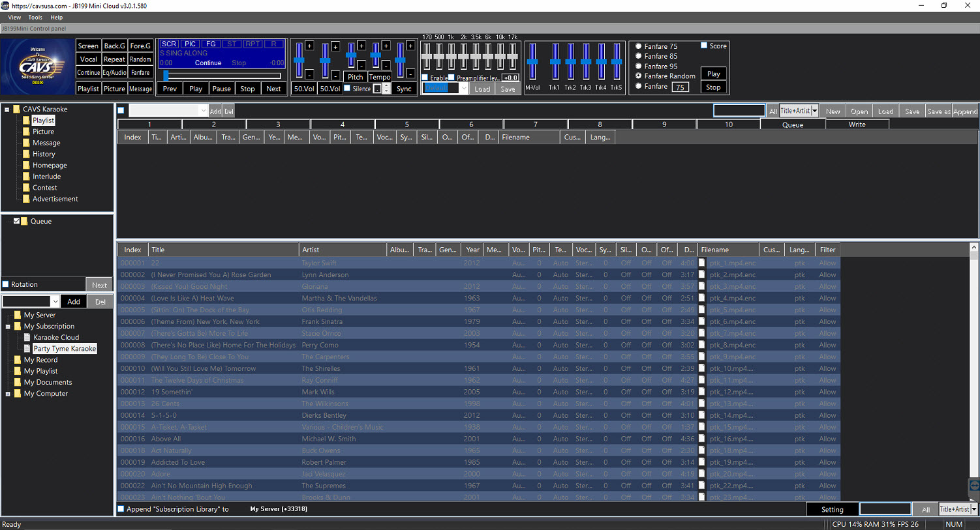Select the Fanfare 85 radio button

click(639, 56)
